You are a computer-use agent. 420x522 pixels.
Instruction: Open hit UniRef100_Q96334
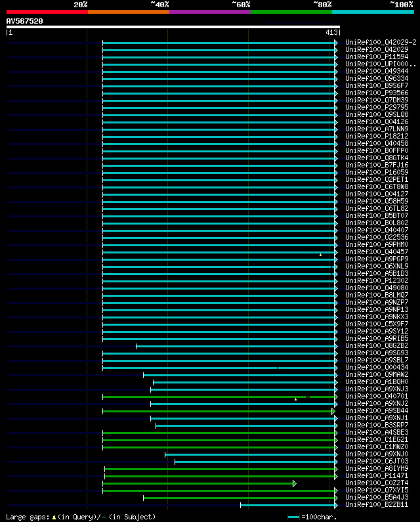pos(377,79)
